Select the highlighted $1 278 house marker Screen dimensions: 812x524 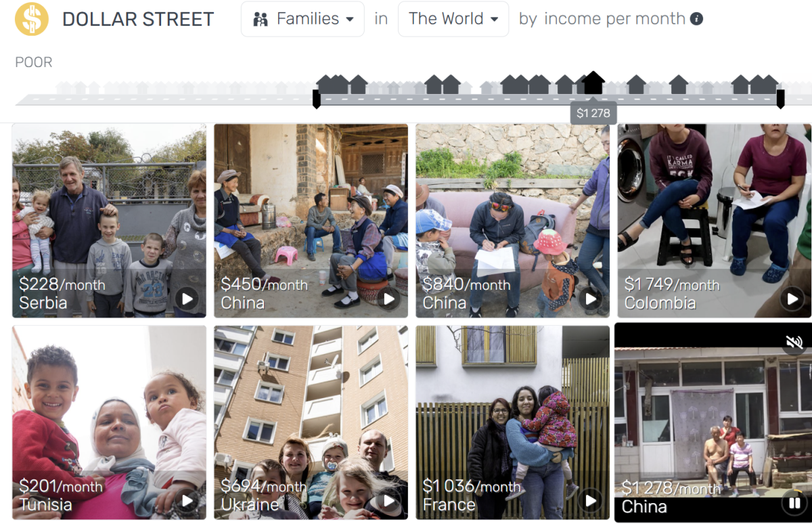click(593, 83)
